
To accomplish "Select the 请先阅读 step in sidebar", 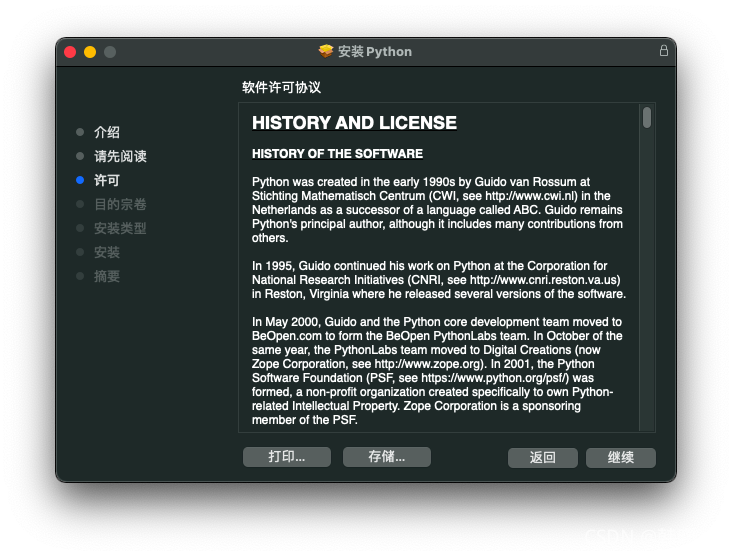I will (120, 156).
